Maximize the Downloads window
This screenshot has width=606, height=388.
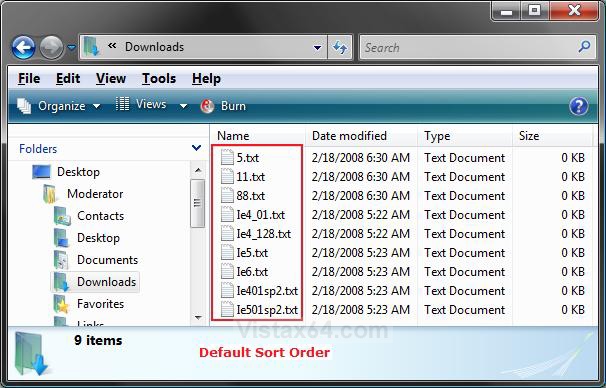point(535,10)
